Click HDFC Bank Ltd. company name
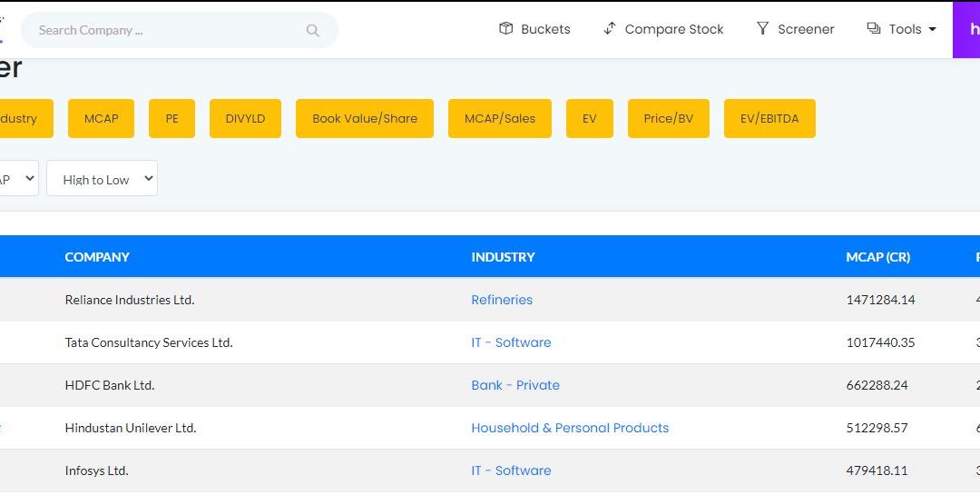The width and height of the screenshot is (980, 495). coord(110,385)
